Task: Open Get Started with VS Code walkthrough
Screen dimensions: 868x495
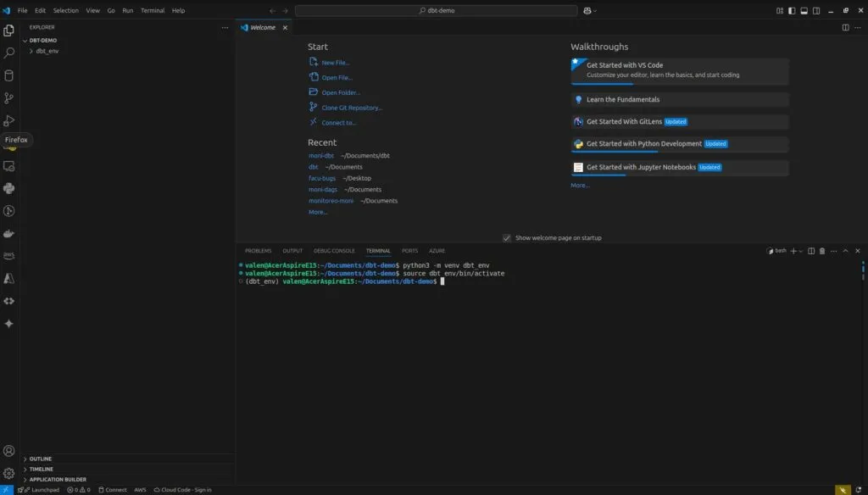Action: click(680, 70)
